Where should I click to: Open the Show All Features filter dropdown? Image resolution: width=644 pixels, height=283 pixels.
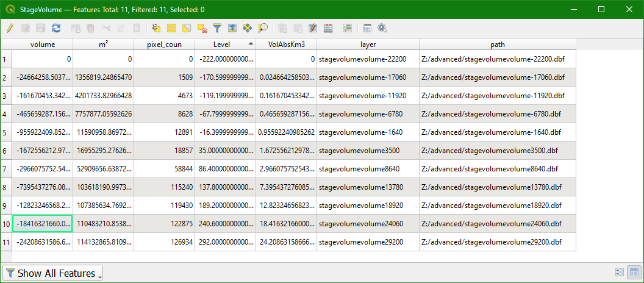click(53, 273)
